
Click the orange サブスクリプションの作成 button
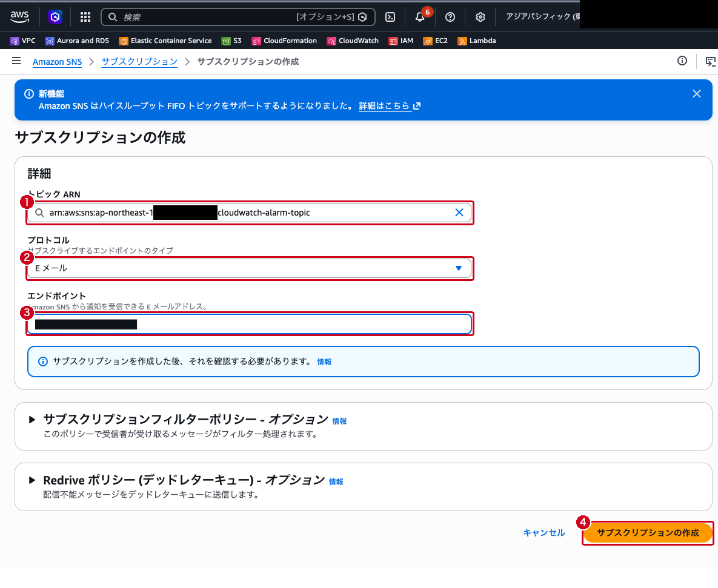pyautogui.click(x=648, y=533)
